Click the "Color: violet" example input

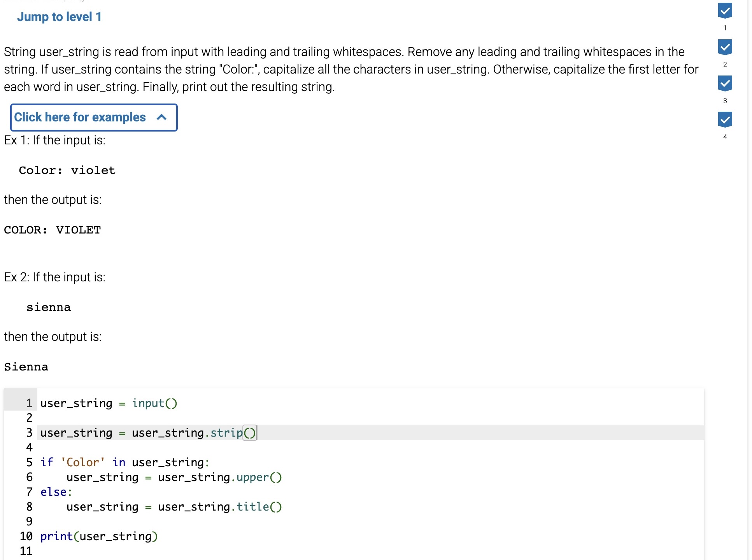click(x=67, y=170)
